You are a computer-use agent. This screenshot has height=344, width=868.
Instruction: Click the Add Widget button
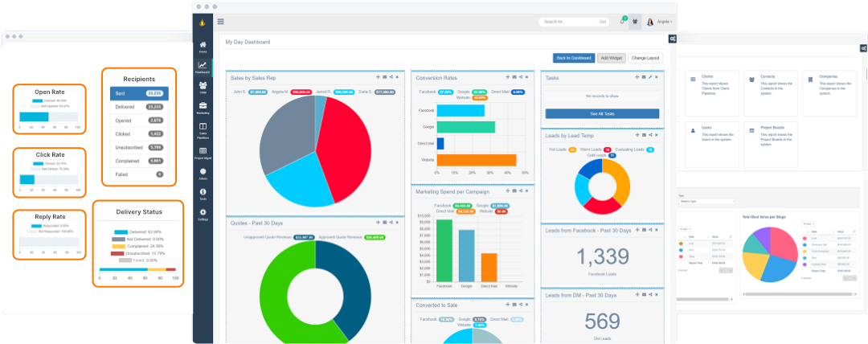[611, 58]
